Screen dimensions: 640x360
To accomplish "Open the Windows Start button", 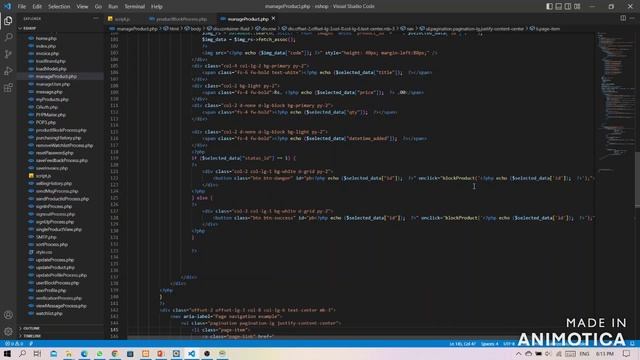I will click(x=7, y=353).
